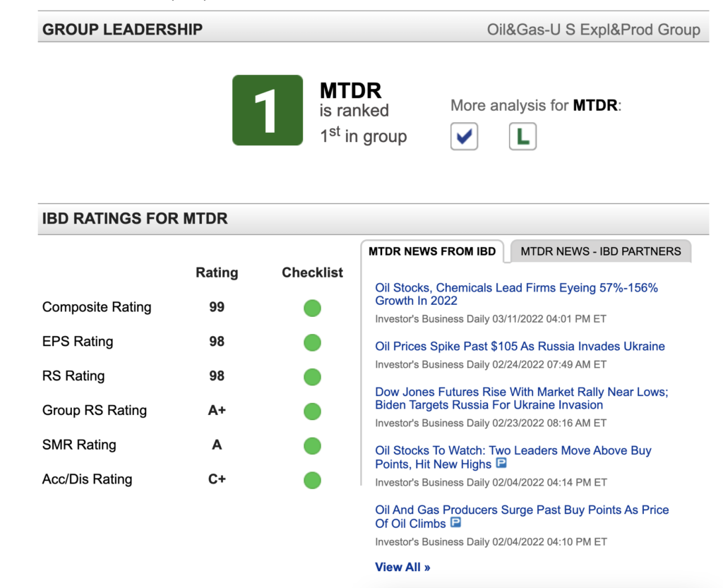Viewport: 723px width, 588px height.
Task: Click the Checklist column header
Action: coord(312,272)
